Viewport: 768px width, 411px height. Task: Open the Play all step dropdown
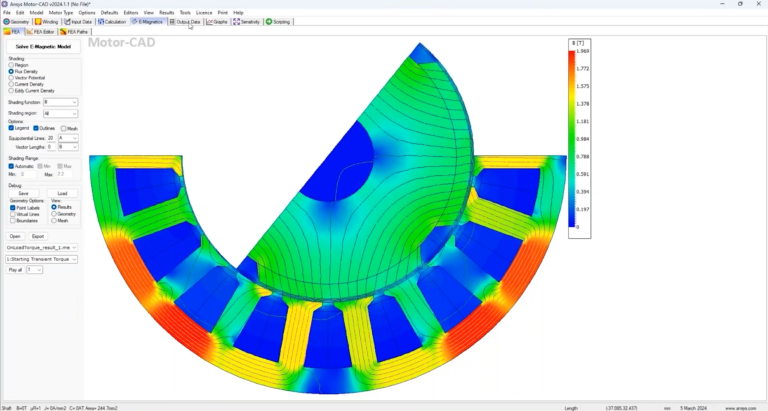coord(34,270)
